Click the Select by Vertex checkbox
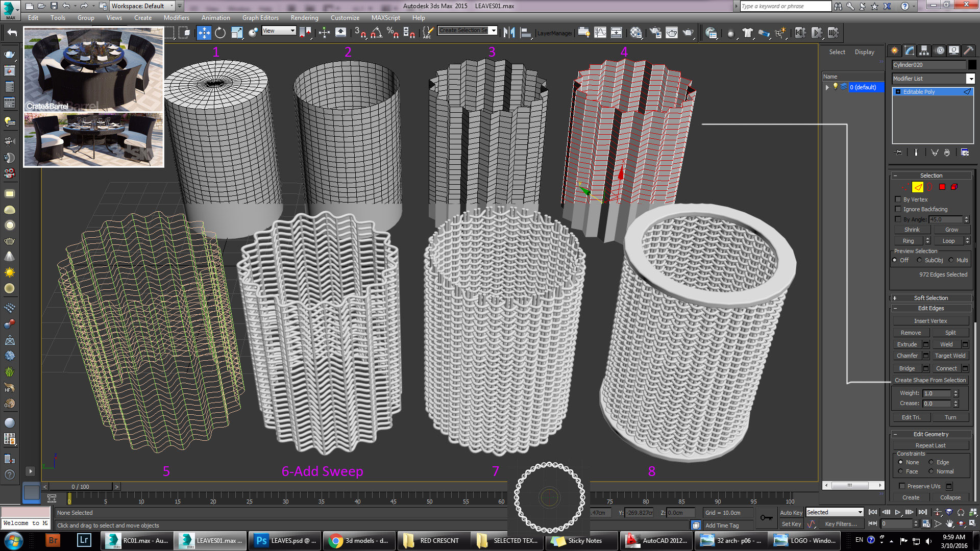This screenshot has width=980, height=551. click(x=898, y=199)
